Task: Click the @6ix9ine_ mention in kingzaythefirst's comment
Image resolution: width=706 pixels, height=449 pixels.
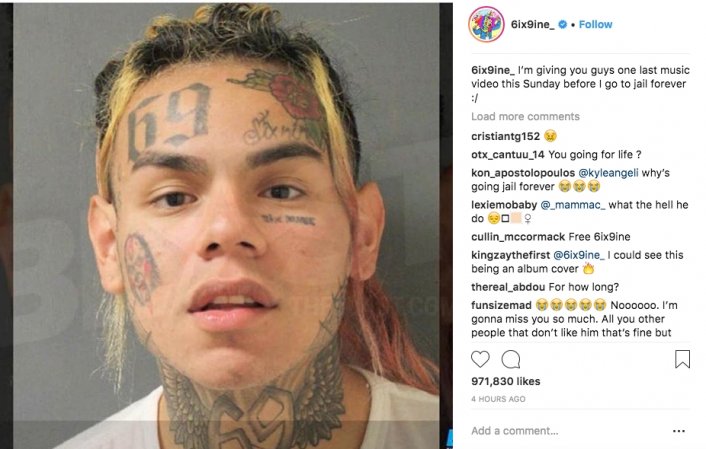Action: (x=579, y=255)
